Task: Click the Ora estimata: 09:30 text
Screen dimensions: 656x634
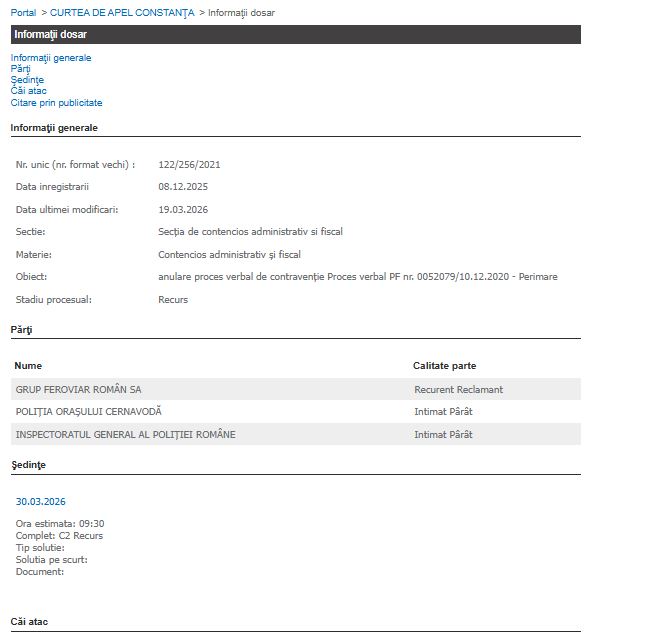Action: (x=60, y=524)
